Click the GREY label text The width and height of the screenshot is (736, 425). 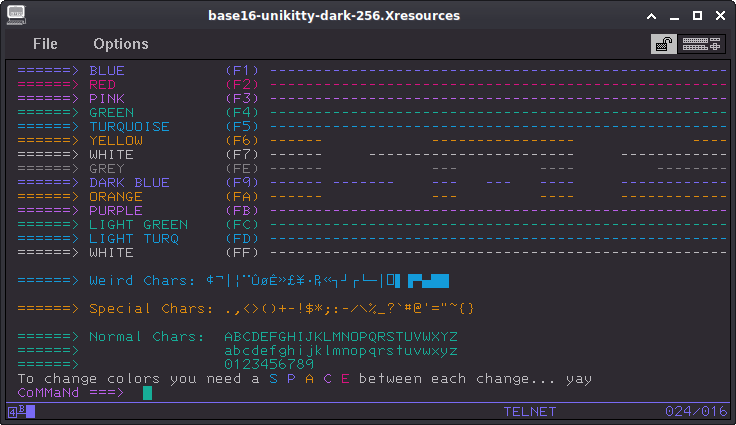click(107, 169)
